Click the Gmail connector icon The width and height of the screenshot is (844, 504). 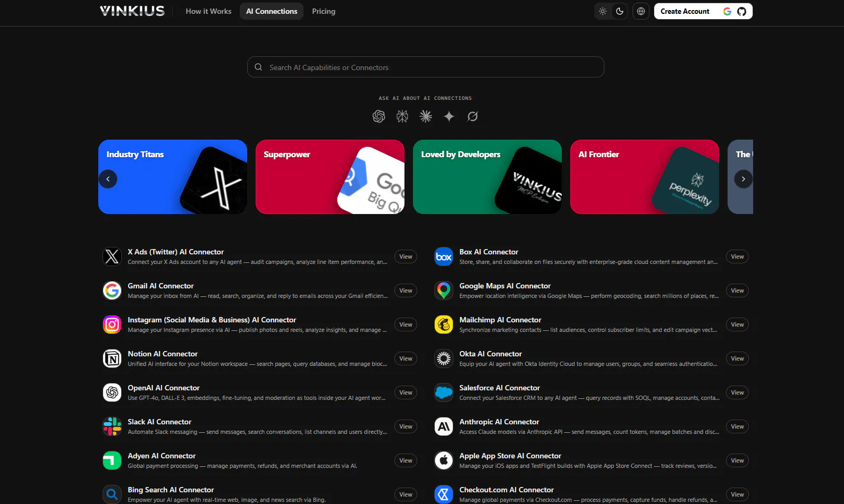[x=112, y=291]
